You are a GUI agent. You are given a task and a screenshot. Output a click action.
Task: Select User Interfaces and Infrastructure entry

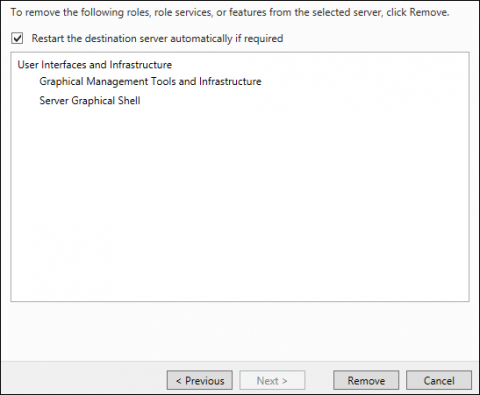pos(95,65)
